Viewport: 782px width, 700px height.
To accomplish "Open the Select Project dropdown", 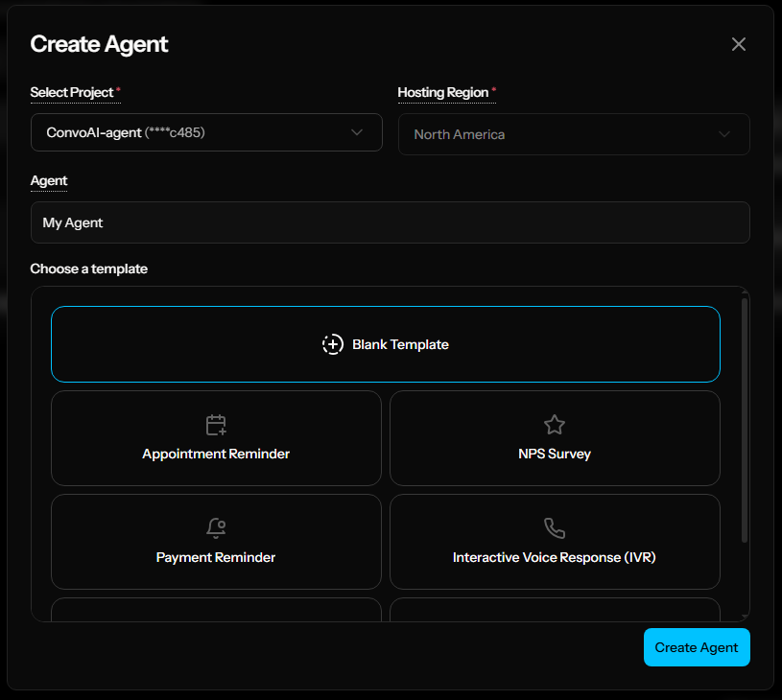I will click(x=206, y=132).
